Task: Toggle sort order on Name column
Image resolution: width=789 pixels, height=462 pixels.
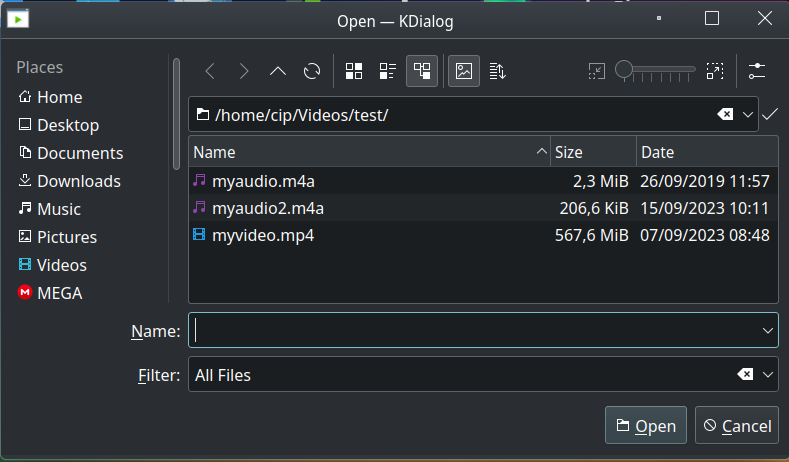Action: click(370, 152)
